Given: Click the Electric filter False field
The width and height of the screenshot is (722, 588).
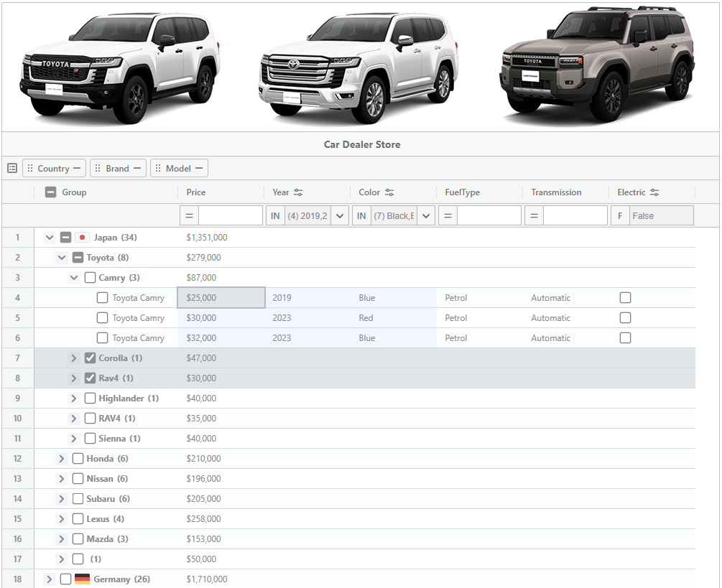Looking at the screenshot, I should coord(661,216).
